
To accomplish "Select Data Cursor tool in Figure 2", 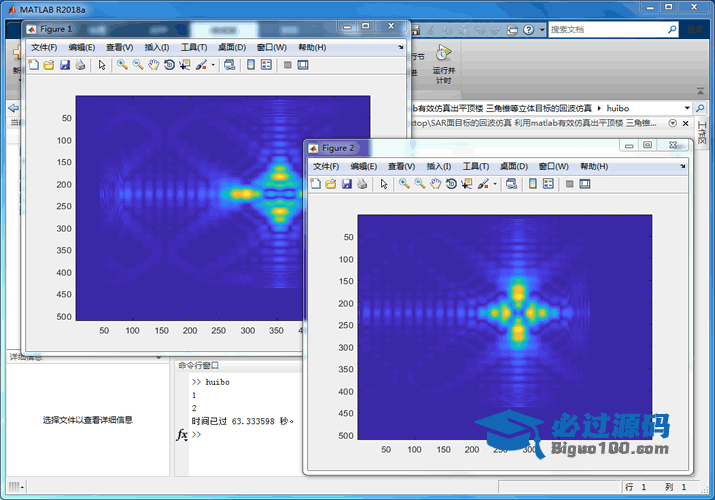I will [x=466, y=184].
